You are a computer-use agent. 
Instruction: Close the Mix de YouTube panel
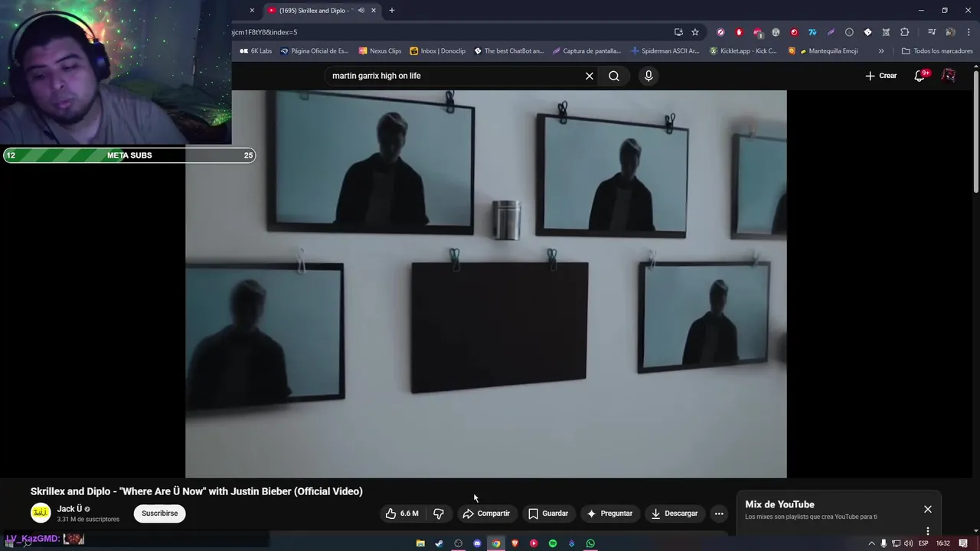click(928, 509)
